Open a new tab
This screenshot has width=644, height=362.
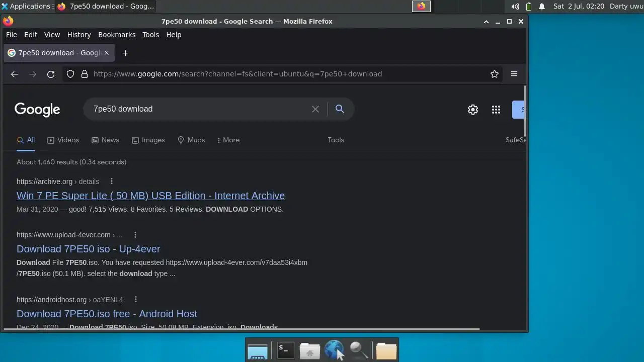126,53
